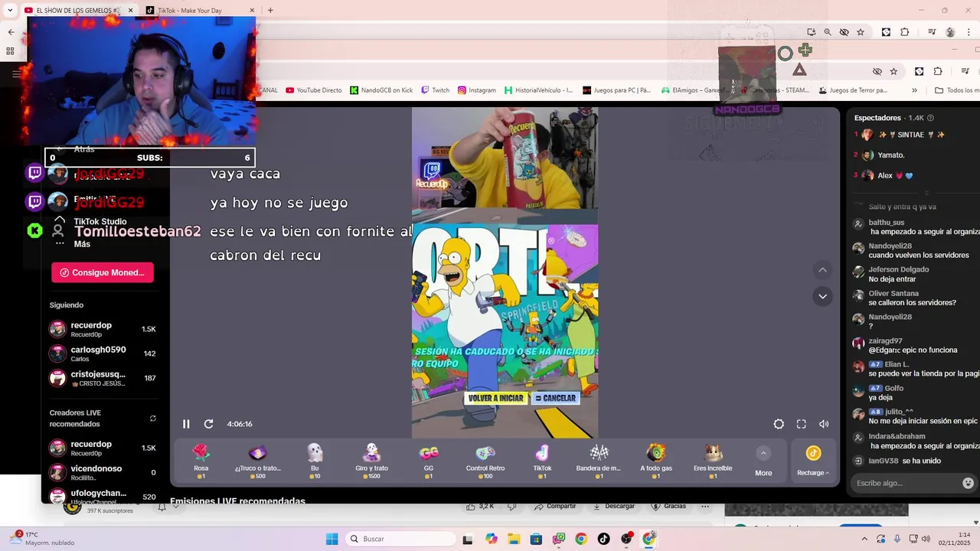The height and width of the screenshot is (551, 980).
Task: Dislike the YouTube video
Action: (x=512, y=506)
